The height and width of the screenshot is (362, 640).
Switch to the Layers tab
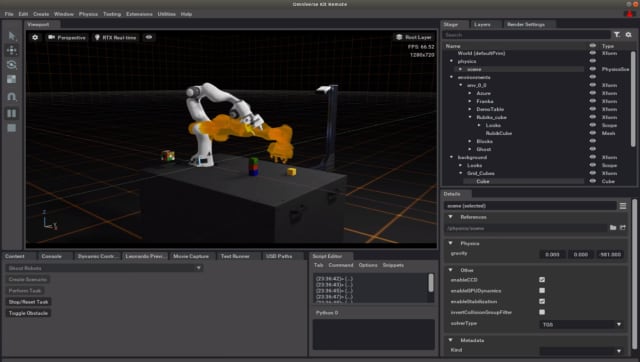(482, 24)
